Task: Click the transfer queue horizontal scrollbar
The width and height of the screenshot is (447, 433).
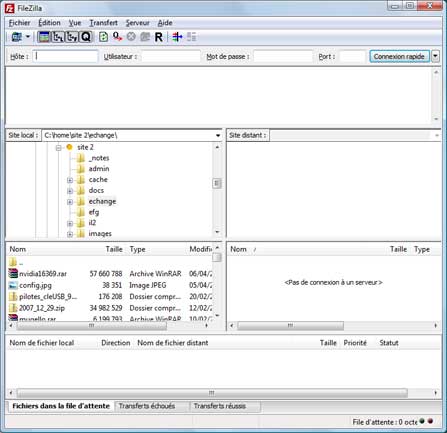Action: click(212, 393)
